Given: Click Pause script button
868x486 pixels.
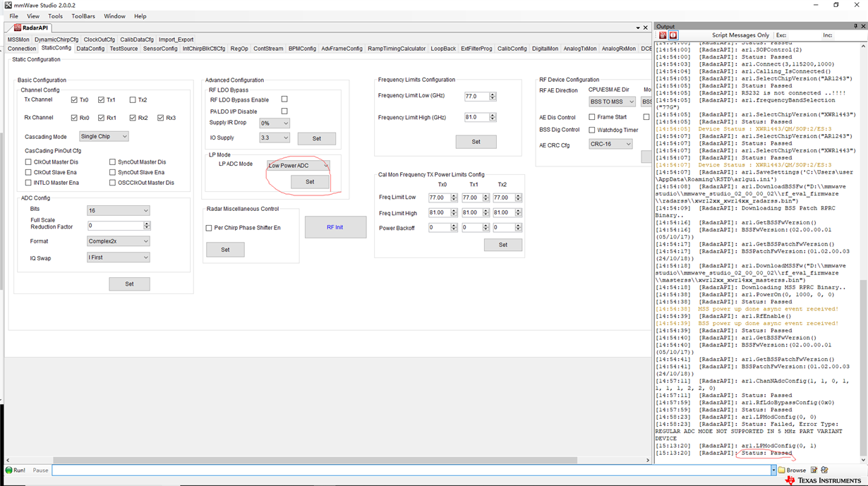Looking at the screenshot, I should point(40,470).
